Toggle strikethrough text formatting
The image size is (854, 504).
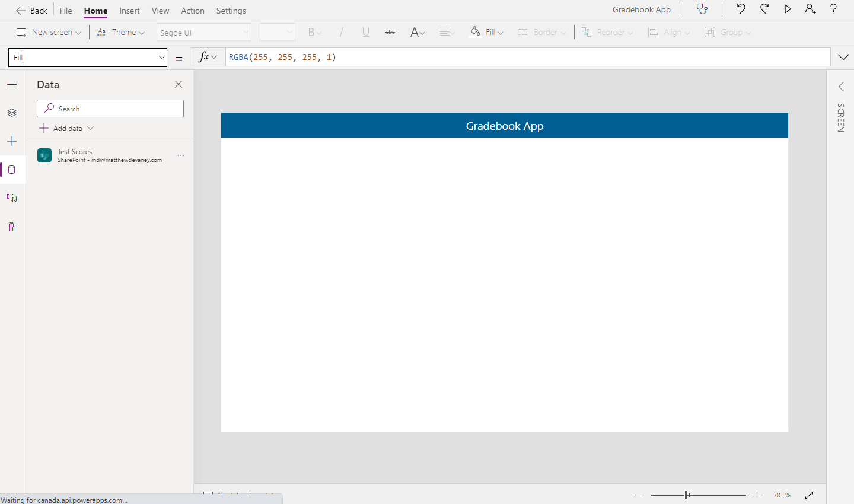[390, 31]
